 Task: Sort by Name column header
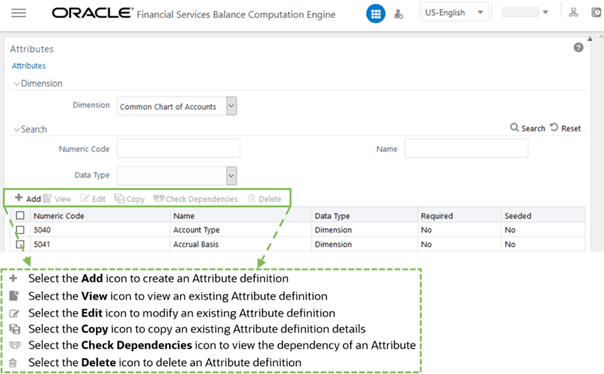coord(184,216)
